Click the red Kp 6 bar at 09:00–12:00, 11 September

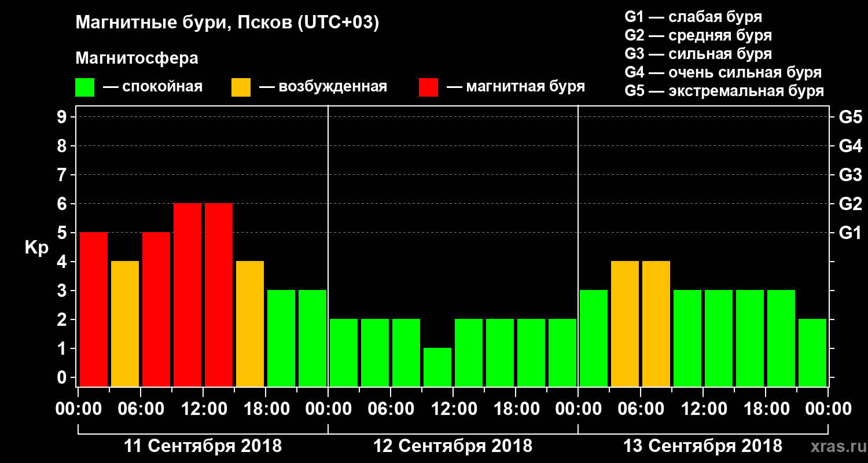point(187,295)
